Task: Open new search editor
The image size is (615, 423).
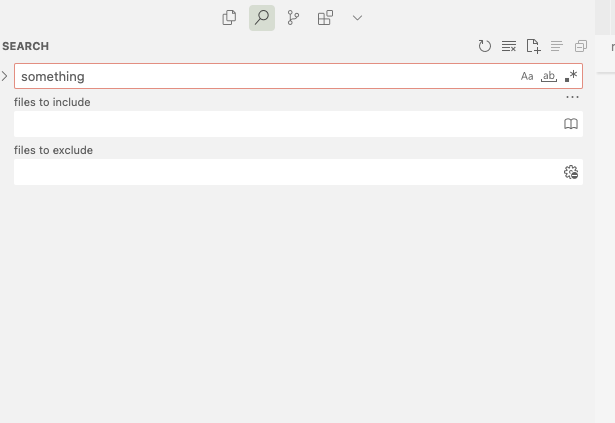Action: (x=533, y=46)
